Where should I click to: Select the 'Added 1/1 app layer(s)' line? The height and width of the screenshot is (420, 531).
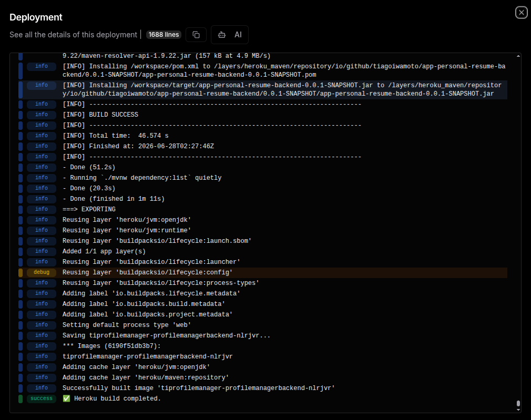click(262, 251)
